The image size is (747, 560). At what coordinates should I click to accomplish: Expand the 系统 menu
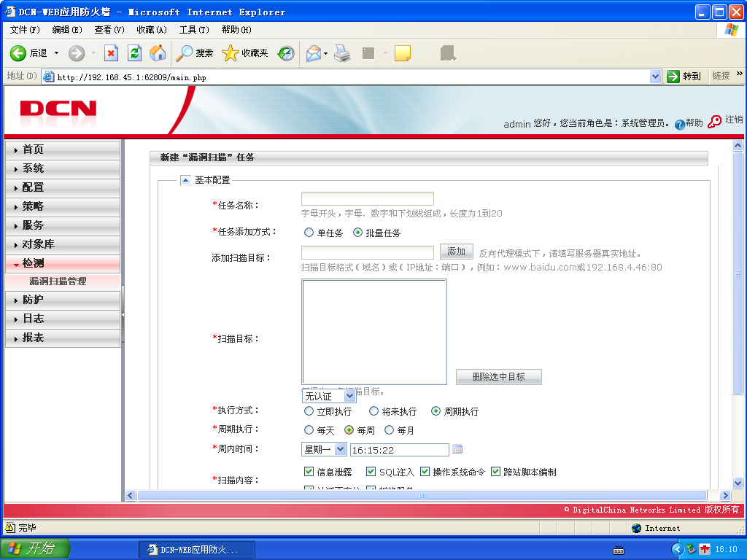click(63, 168)
